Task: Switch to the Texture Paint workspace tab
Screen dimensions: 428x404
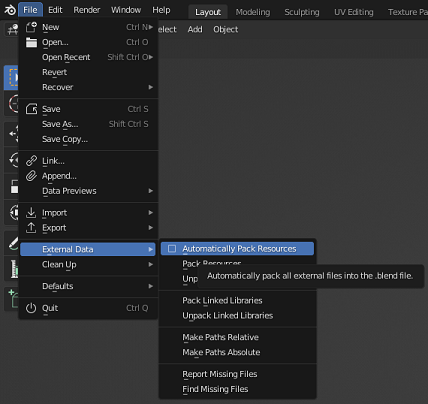Action: [x=407, y=12]
